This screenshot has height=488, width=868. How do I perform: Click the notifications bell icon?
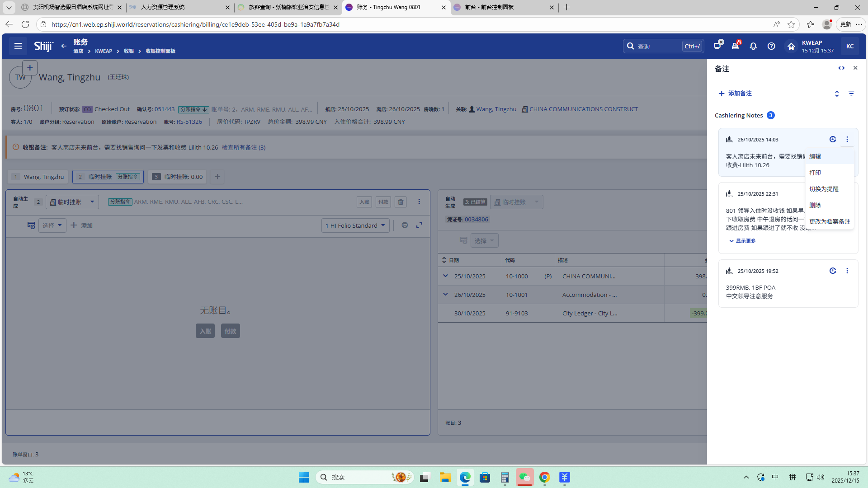tap(753, 46)
